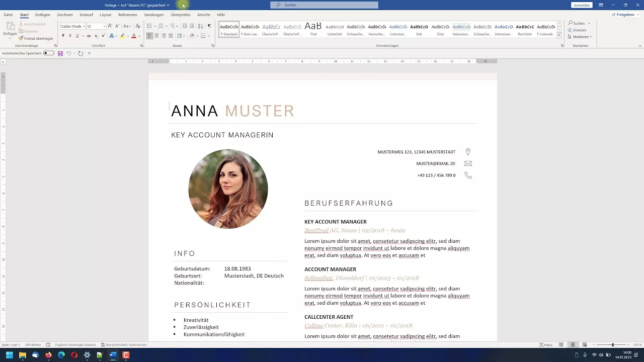Switch to the Layout ribbon tab
Screen dimensions: 644x362
coord(105,15)
